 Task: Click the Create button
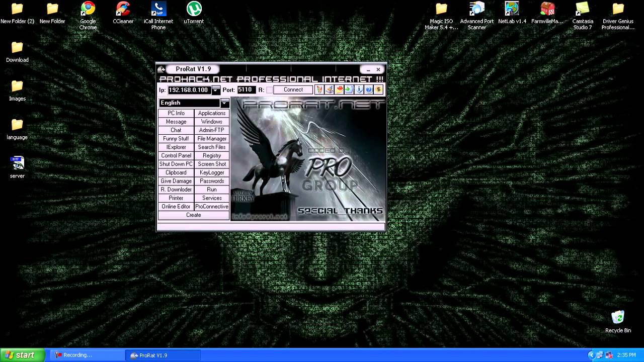point(194,216)
